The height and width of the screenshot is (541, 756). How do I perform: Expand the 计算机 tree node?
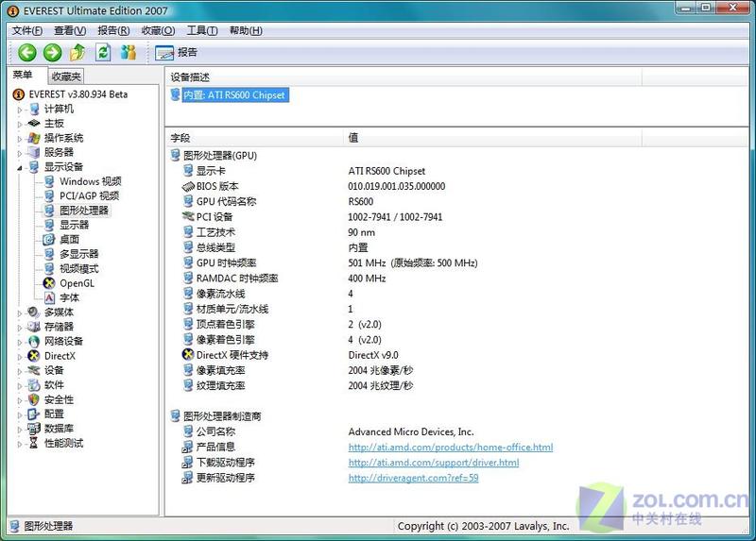pyautogui.click(x=20, y=110)
